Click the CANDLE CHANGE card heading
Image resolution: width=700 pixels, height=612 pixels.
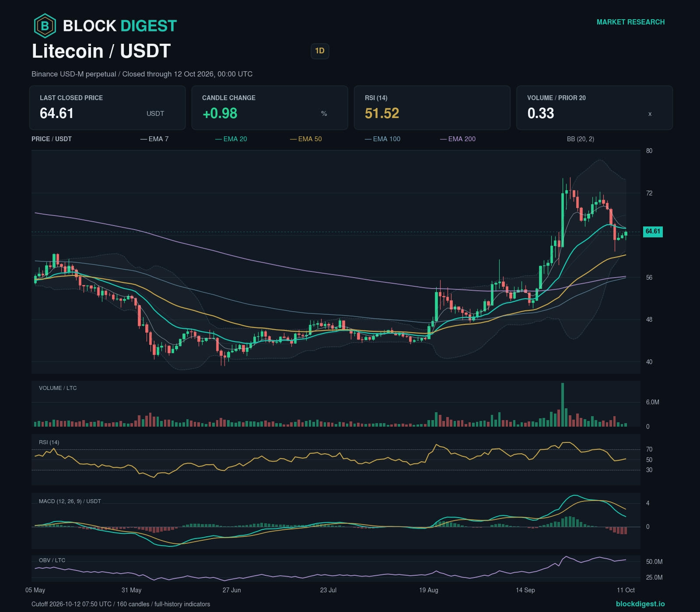(x=229, y=98)
